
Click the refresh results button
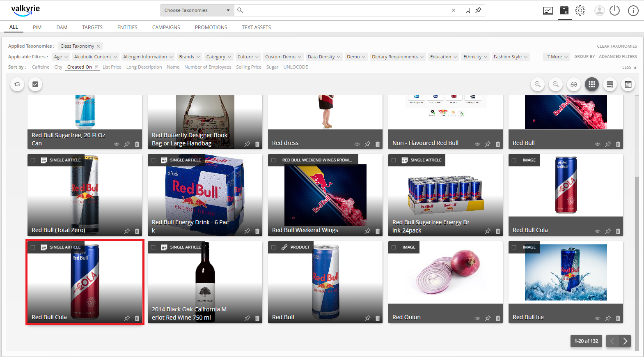pyautogui.click(x=17, y=84)
